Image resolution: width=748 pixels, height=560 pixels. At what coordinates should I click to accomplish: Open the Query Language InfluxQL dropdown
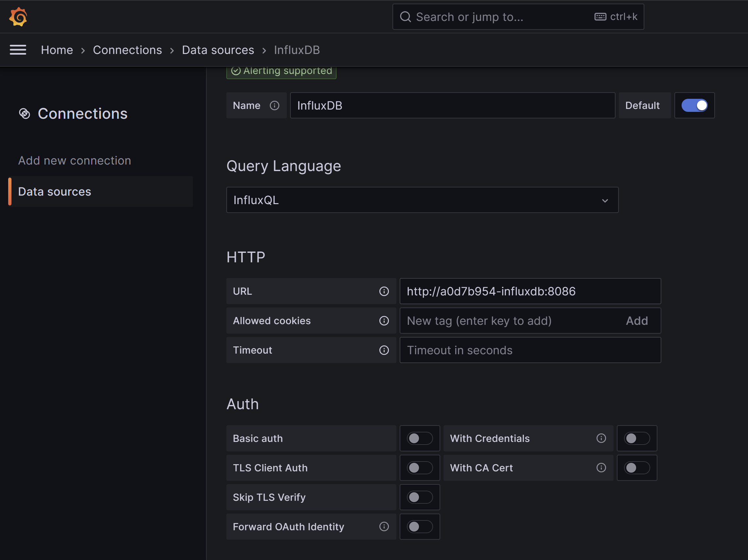(422, 200)
